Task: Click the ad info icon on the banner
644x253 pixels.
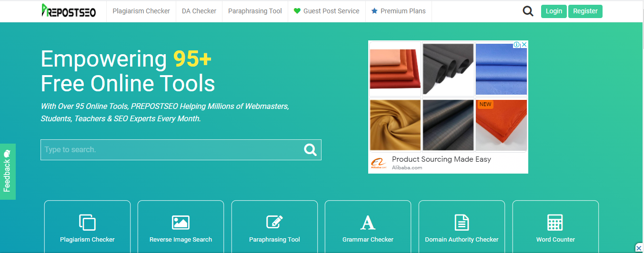Action: tap(516, 44)
